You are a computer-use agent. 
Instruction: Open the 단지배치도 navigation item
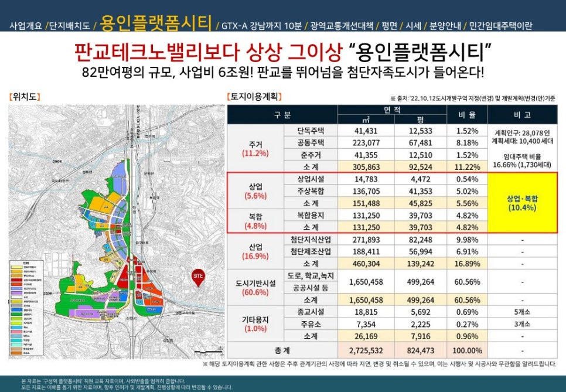click(69, 26)
